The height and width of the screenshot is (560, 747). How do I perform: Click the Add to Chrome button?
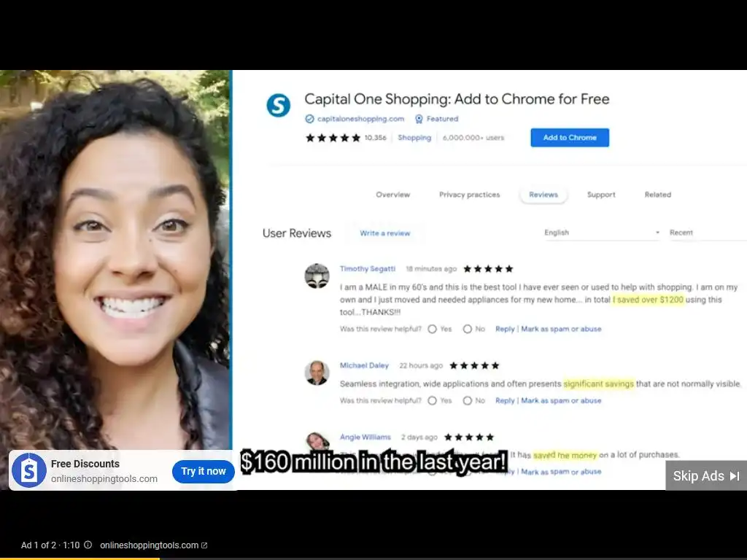(570, 138)
